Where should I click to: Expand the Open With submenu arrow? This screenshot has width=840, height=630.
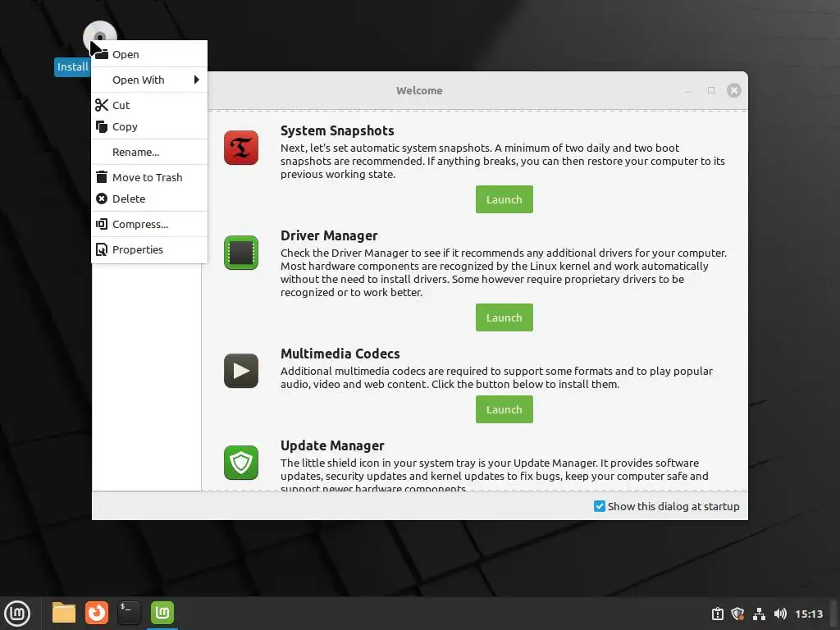coord(197,80)
